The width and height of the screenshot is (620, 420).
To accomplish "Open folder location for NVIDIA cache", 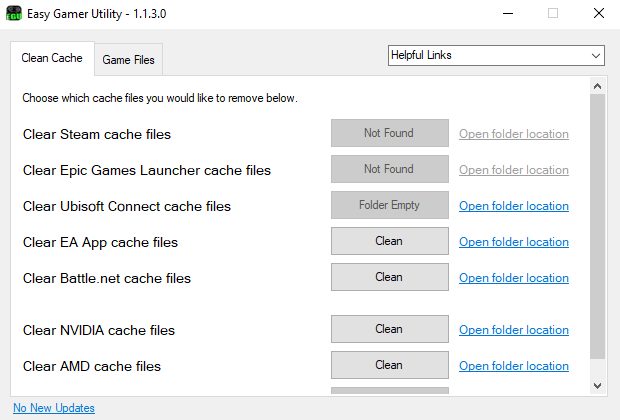I will [514, 330].
